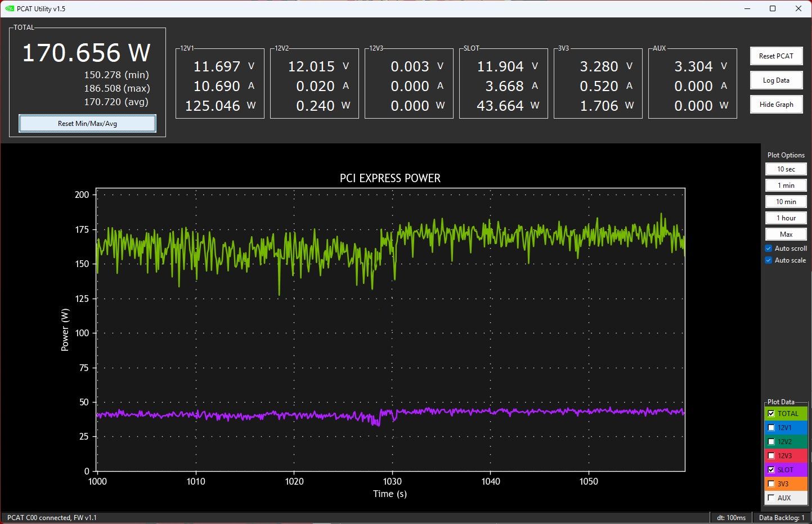Viewport: 812px width, 524px height.
Task: Click the Data Backlog: 1 status entry
Action: (782, 518)
